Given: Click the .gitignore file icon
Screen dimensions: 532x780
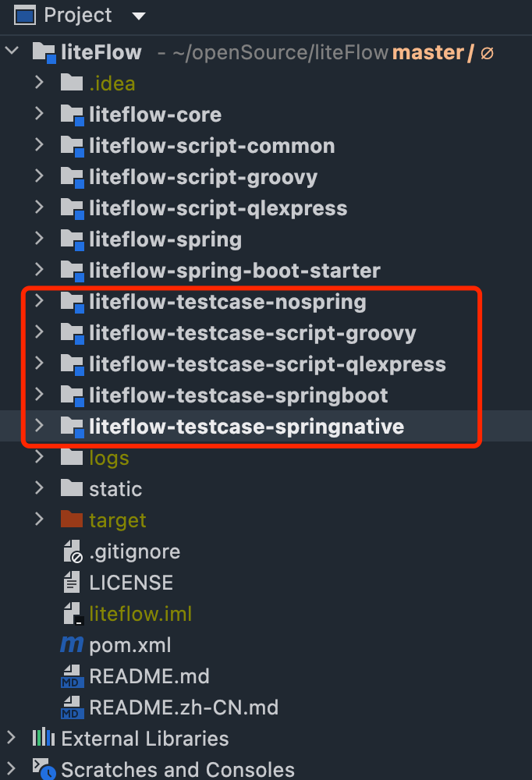Looking at the screenshot, I should [x=72, y=551].
